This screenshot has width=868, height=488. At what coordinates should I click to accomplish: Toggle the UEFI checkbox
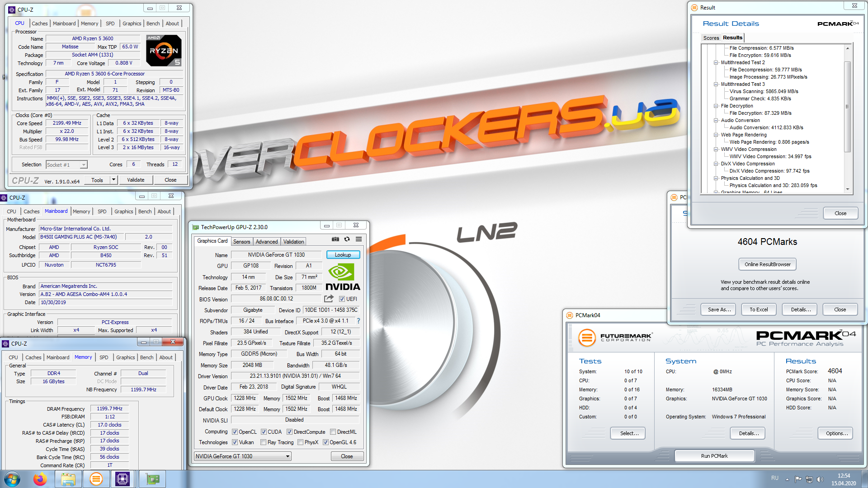click(x=342, y=299)
